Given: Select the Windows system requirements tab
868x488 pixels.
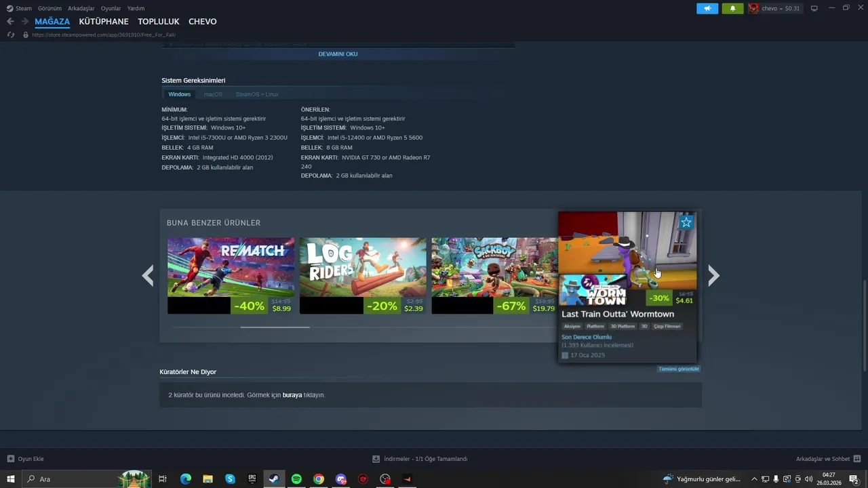Looking at the screenshot, I should click(x=180, y=94).
